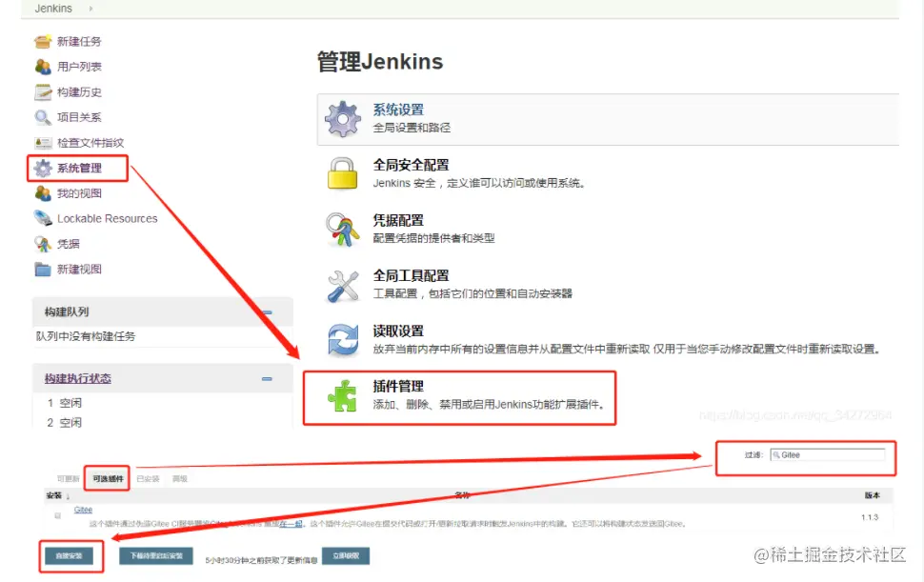
Task: Click the 我的视图 people icon
Action: pos(43,193)
